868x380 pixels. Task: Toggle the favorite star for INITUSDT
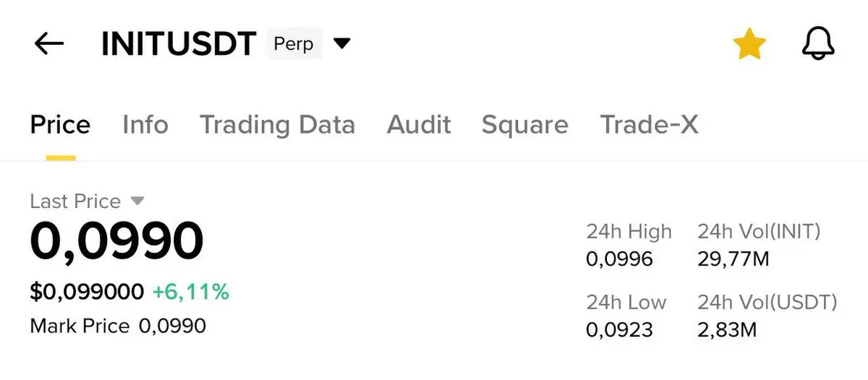(x=749, y=45)
